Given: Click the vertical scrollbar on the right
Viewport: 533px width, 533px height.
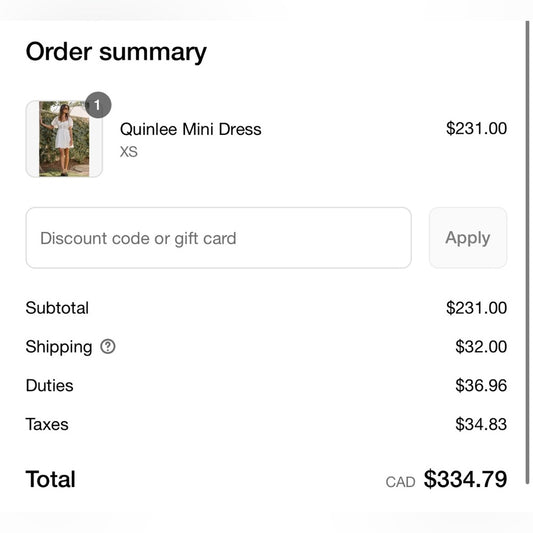Looking at the screenshot, I should click(x=527, y=252).
